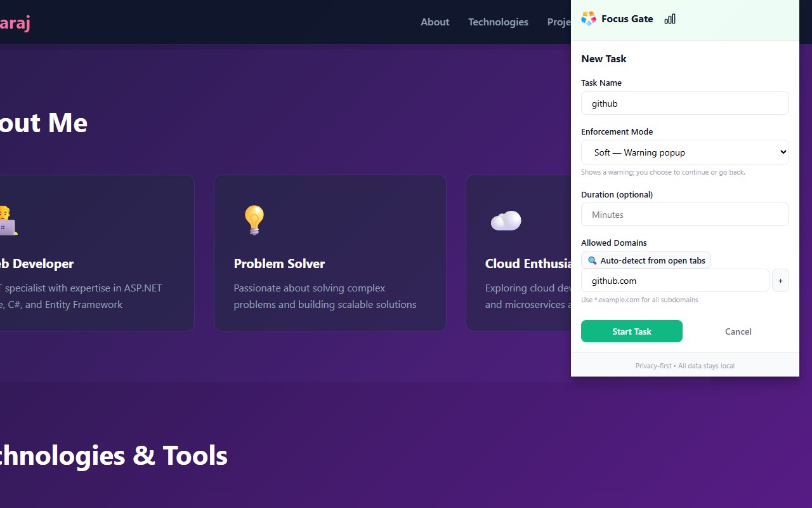Click the Allowed Domains field with github.com
Viewport: 812px width, 508px height.
pyautogui.click(x=675, y=281)
